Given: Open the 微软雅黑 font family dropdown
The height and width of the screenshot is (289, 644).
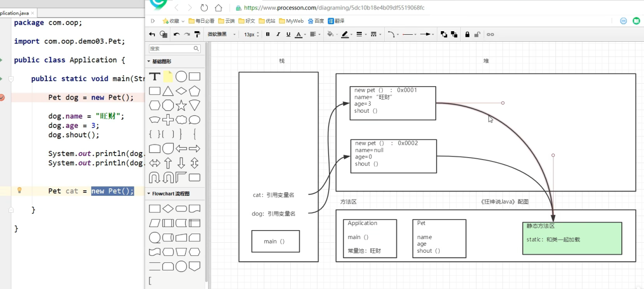Looking at the screenshot, I should coord(221,34).
